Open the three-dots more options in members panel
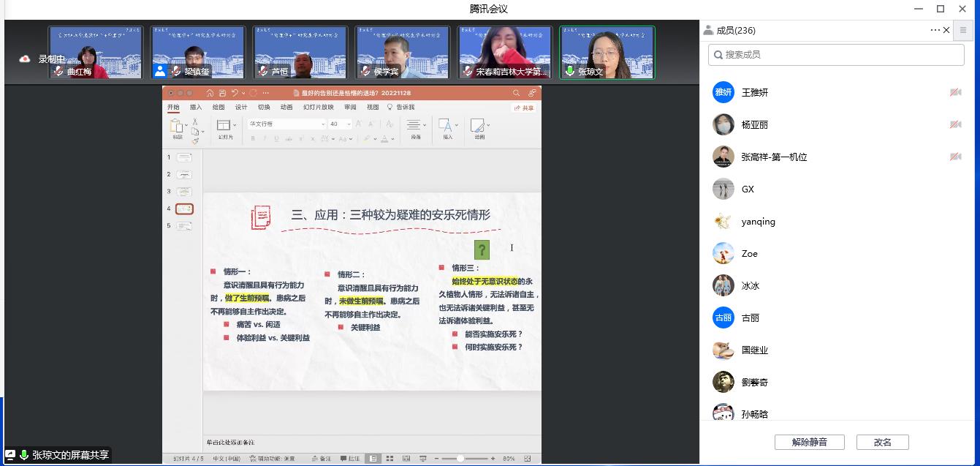Viewport: 980px width, 466px height. (935, 30)
